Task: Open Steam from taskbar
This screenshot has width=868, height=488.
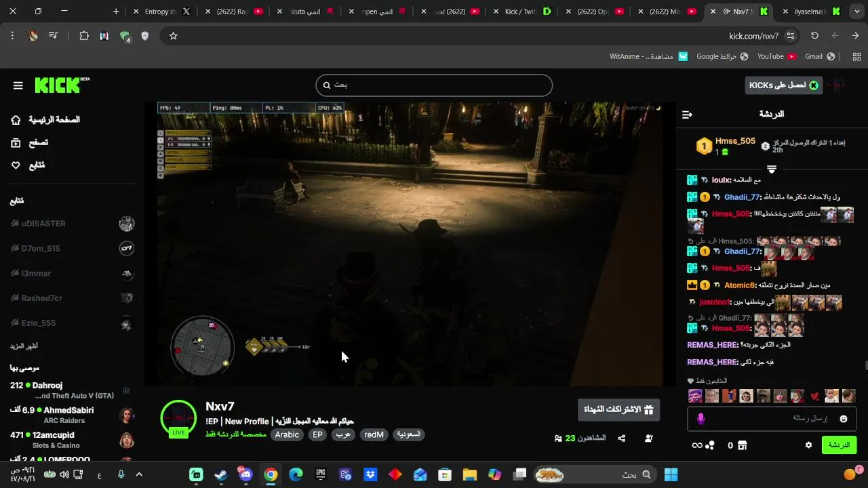Action: [x=221, y=474]
